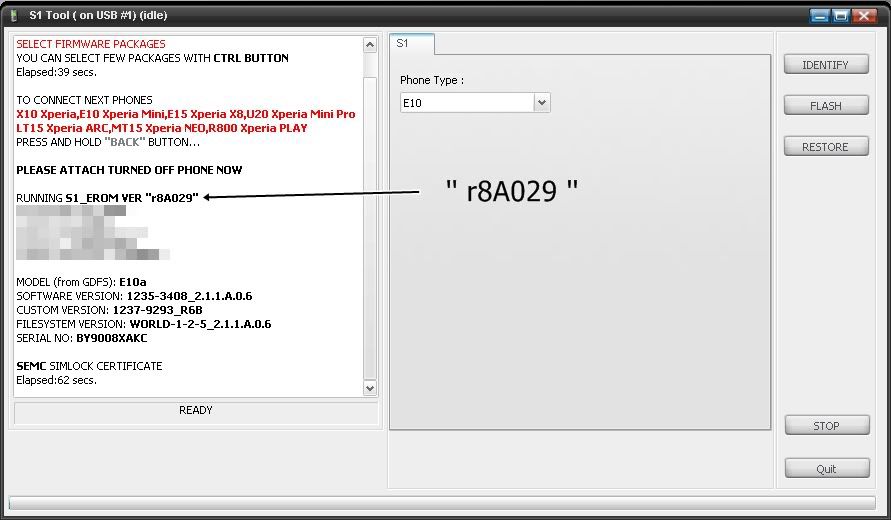The width and height of the screenshot is (891, 520).
Task: Click the SOFTWARE VERSION log line
Action: [134, 296]
